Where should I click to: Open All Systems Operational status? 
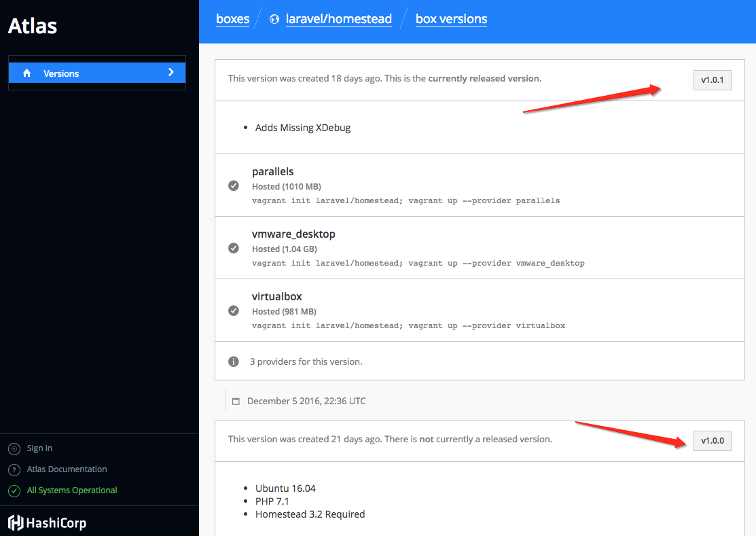[x=72, y=490]
